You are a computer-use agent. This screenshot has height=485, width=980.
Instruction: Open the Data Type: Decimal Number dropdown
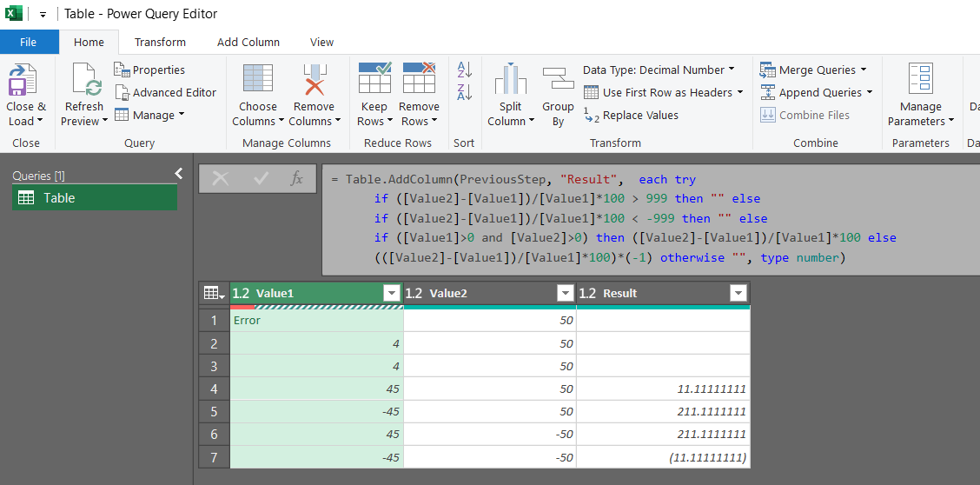659,70
